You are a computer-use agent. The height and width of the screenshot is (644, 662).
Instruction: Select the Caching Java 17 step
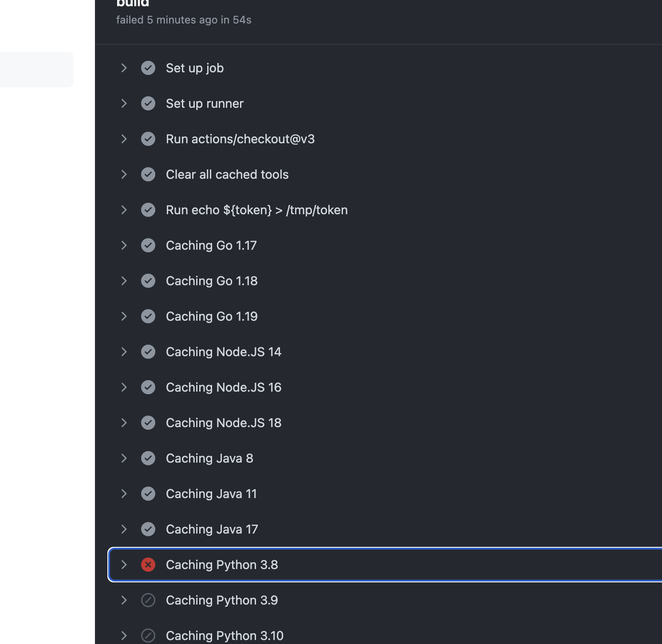pyautogui.click(x=212, y=529)
